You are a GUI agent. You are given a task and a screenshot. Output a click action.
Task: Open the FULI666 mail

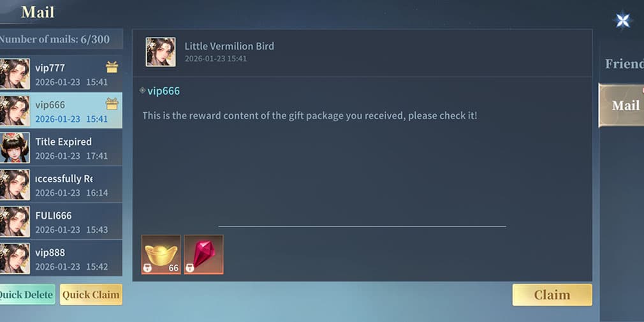tap(61, 221)
